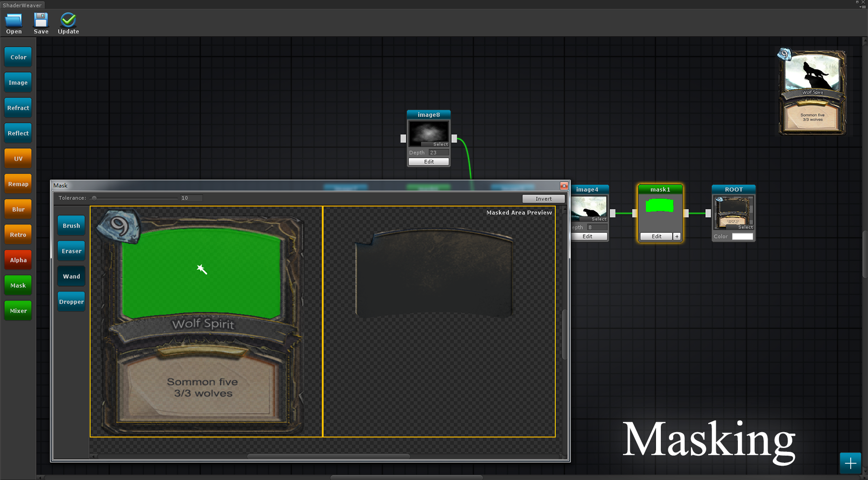
Task: Open the window options menu at top-right
Action: point(863,7)
